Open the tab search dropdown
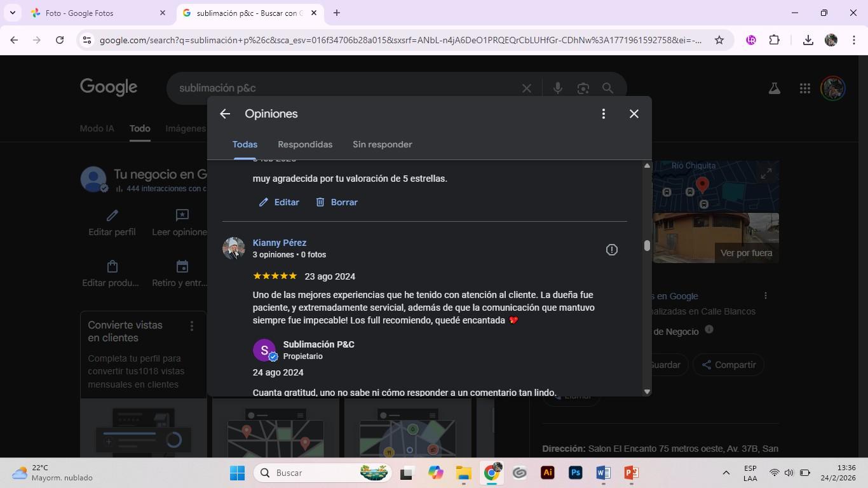 13,13
